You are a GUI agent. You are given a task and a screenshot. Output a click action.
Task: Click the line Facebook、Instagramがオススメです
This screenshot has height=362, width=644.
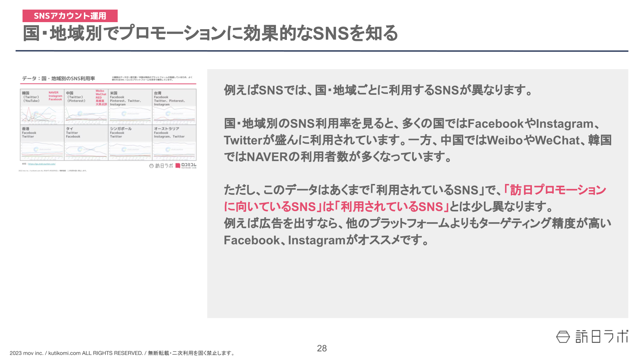point(326,240)
